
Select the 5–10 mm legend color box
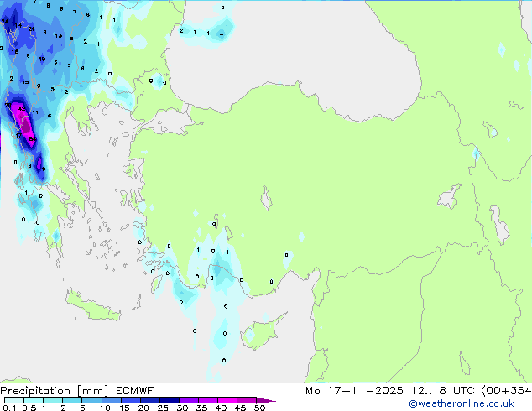pyautogui.click(x=91, y=400)
